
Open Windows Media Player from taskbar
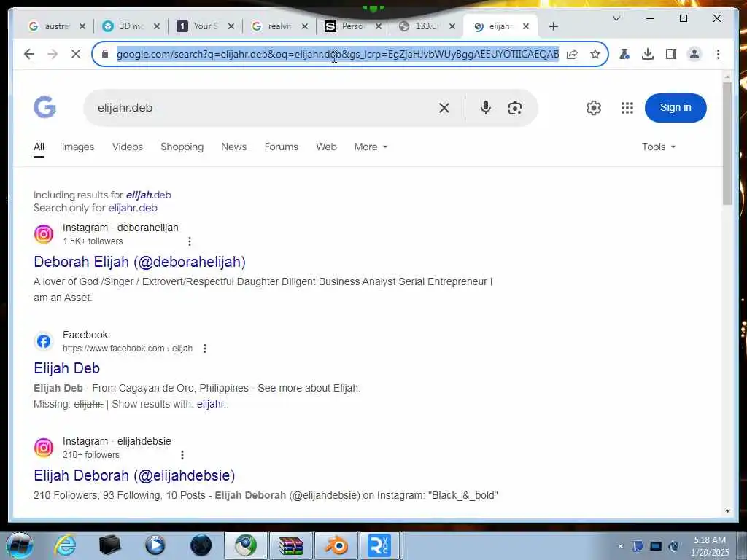point(155,545)
